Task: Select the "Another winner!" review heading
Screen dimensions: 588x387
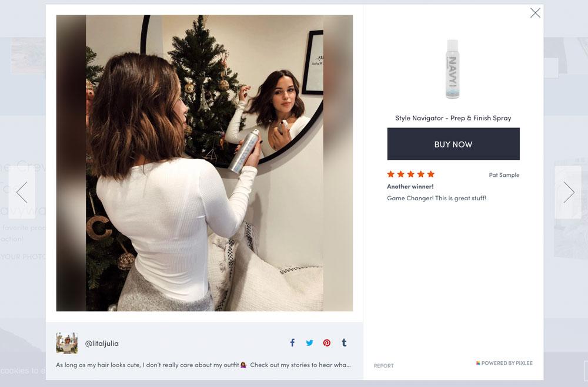Action: 410,186
